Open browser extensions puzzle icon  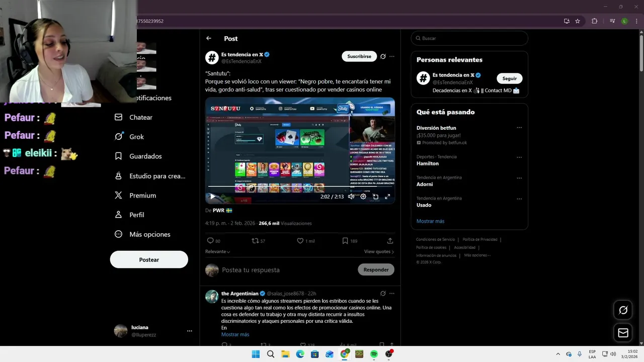coord(595,21)
